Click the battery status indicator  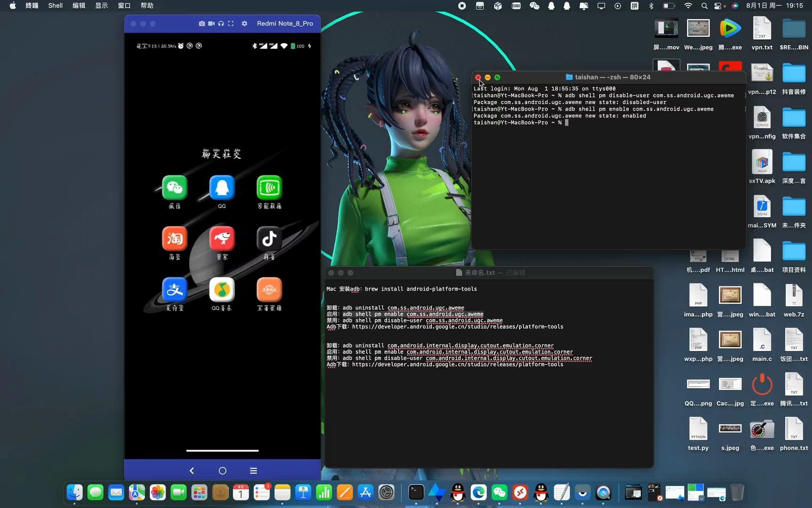point(668,6)
